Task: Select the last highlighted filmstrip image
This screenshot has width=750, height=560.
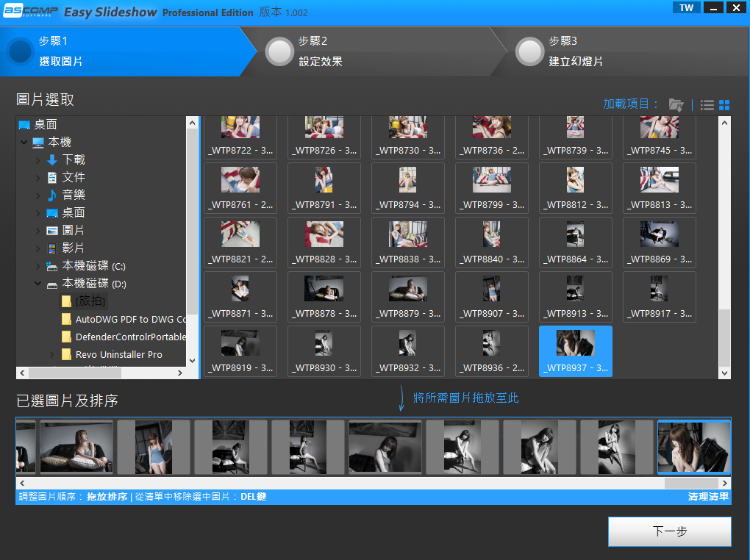Action: coord(694,447)
